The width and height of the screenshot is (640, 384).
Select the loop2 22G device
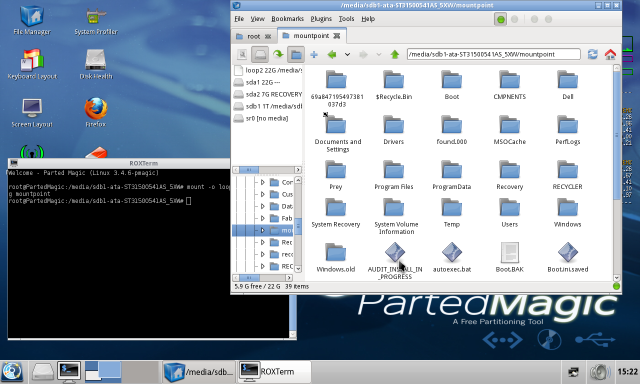pos(268,71)
